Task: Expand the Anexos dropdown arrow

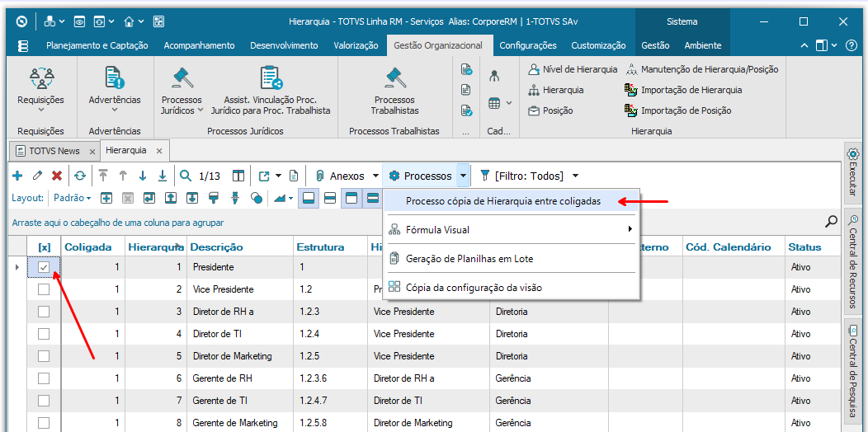Action: 375,176
